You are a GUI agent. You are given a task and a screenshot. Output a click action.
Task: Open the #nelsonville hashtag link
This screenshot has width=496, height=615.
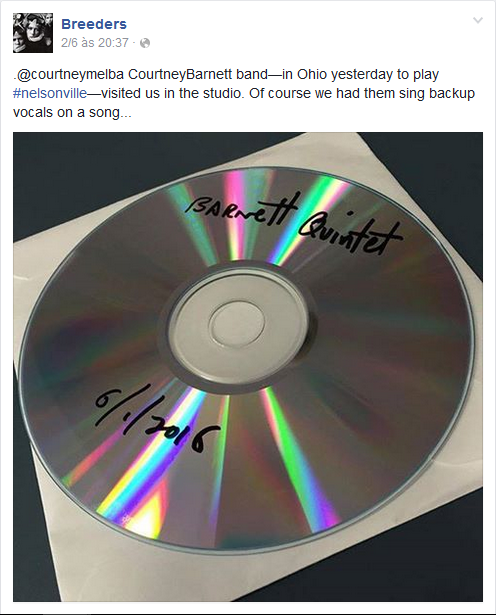point(50,93)
